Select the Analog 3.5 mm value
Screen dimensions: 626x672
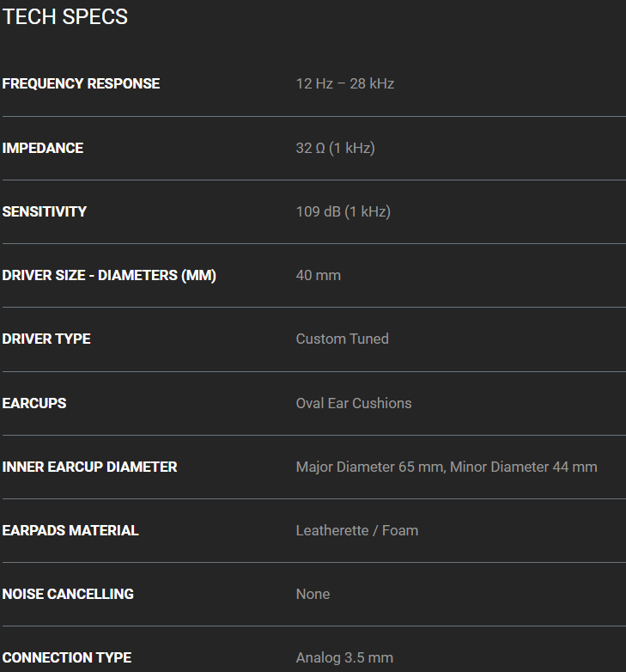pyautogui.click(x=344, y=657)
